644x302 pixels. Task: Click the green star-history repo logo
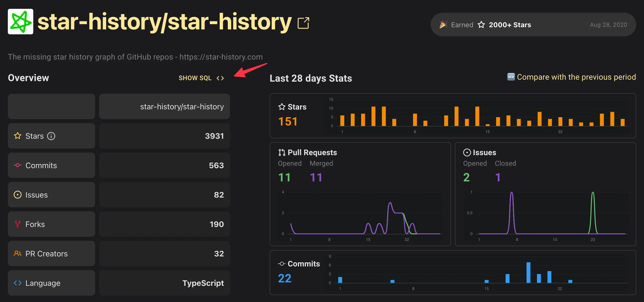21,22
